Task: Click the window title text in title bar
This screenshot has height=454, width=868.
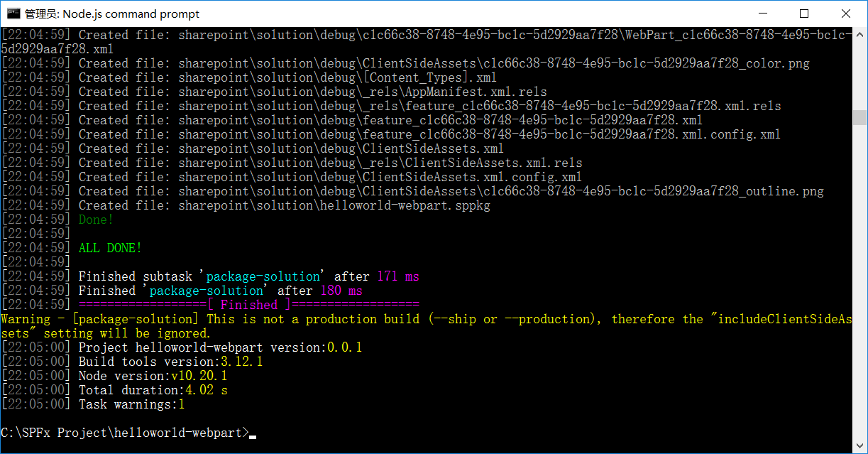Action: pos(112,14)
